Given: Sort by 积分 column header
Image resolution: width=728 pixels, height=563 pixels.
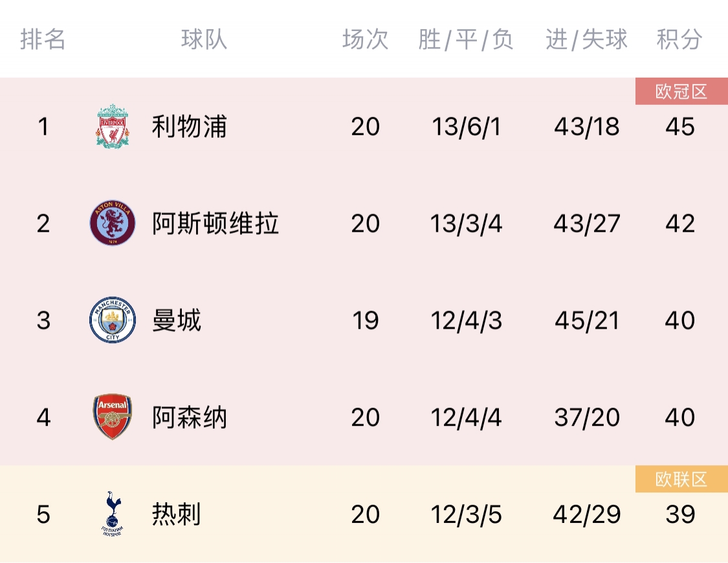Looking at the screenshot, I should tap(679, 39).
